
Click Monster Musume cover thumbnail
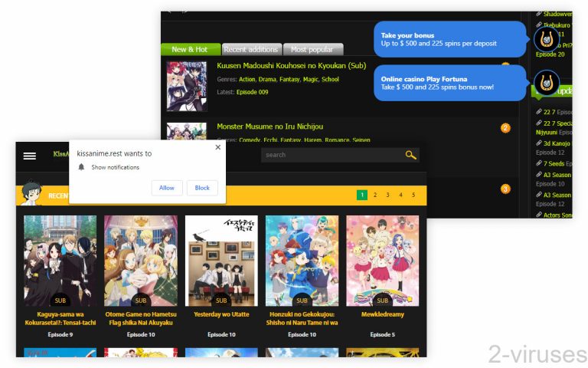[x=186, y=131]
